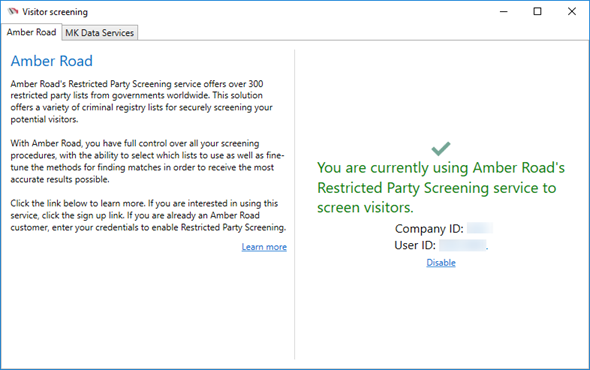
Task: Click the "You are currently using" message
Action: [441, 187]
